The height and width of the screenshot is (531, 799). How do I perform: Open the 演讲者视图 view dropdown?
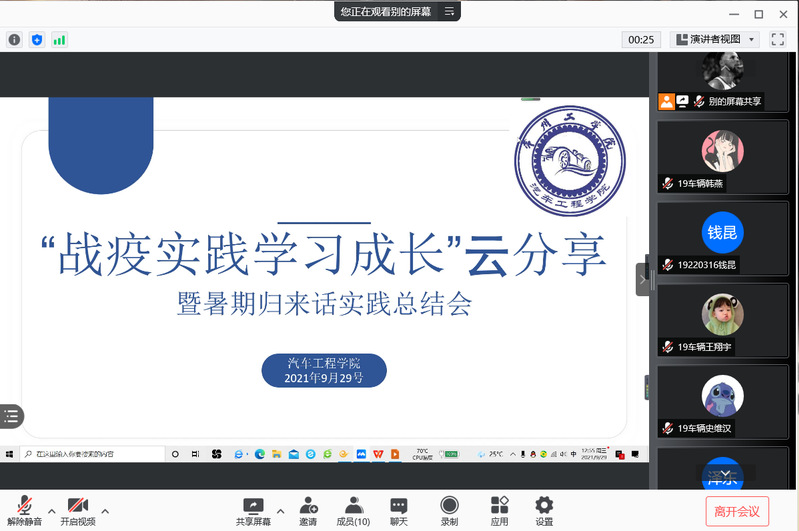coord(715,39)
